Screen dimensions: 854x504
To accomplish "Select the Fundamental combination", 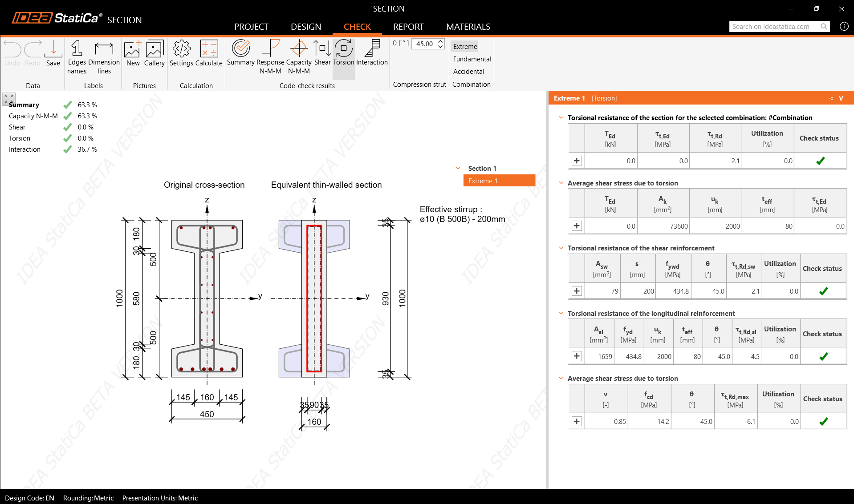I will pyautogui.click(x=472, y=59).
